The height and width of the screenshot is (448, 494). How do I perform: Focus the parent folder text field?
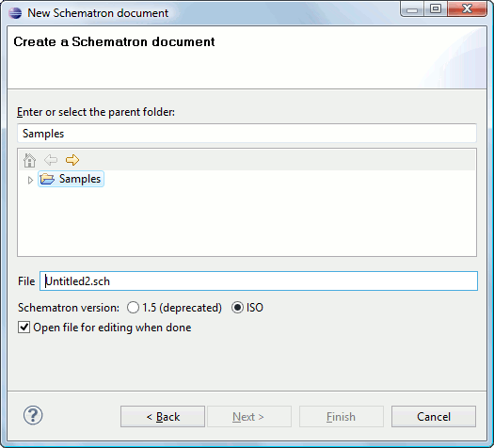point(247,134)
